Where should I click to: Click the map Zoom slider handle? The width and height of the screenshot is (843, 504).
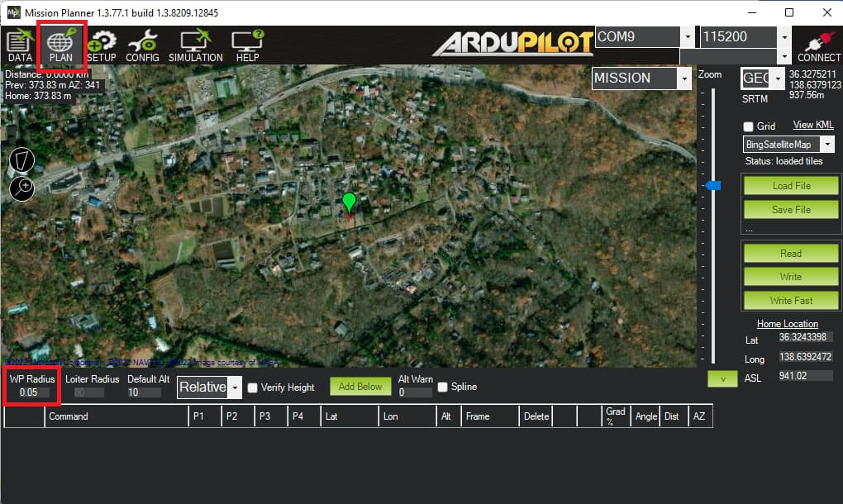tap(713, 185)
